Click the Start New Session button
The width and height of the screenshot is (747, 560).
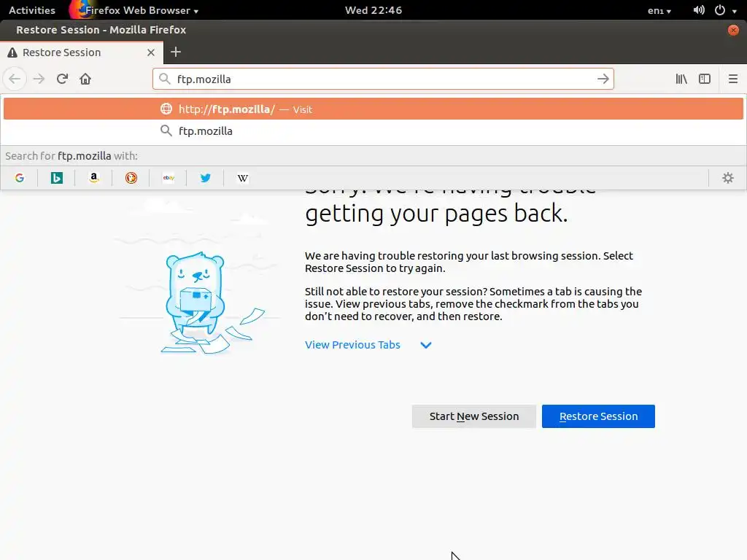click(474, 416)
